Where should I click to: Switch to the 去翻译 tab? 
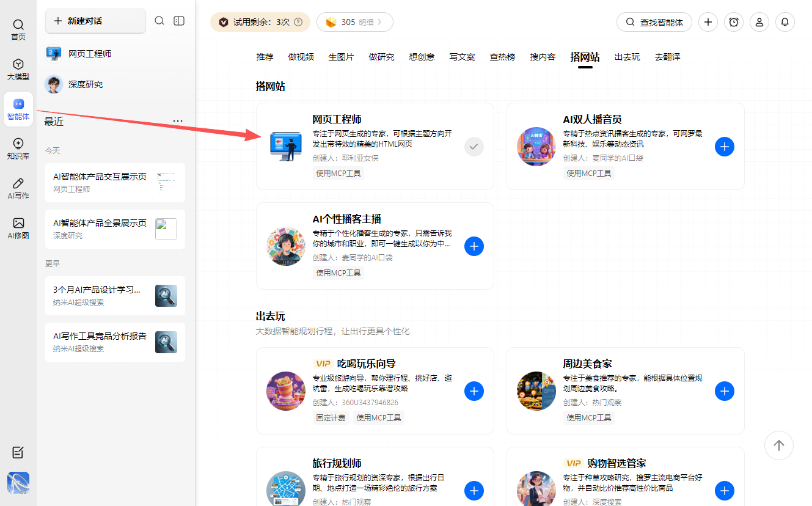(x=667, y=57)
